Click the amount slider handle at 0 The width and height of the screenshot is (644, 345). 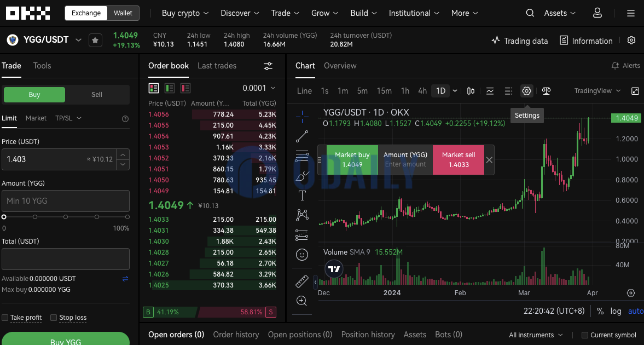point(4,217)
